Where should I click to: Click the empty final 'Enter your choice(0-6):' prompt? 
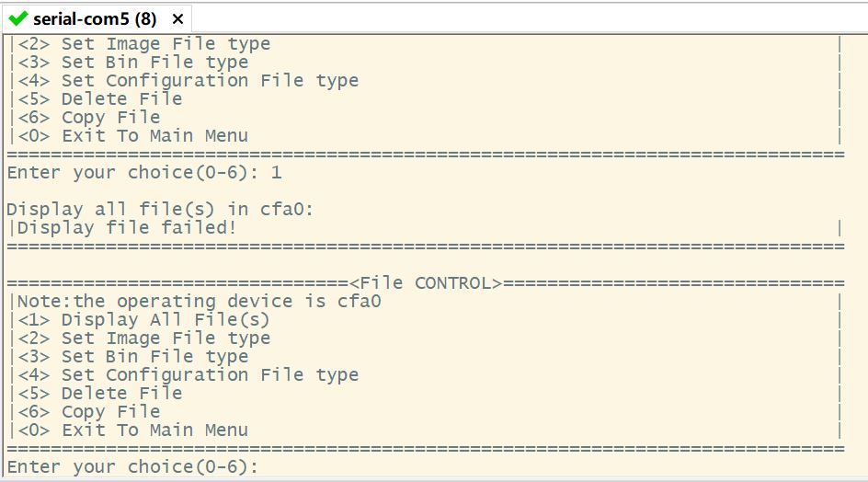132,466
